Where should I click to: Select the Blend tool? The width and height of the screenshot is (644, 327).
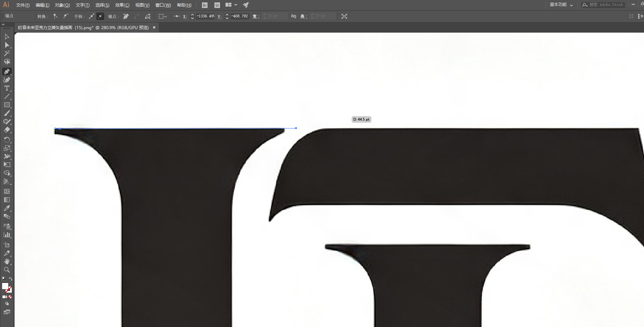pos(7,216)
